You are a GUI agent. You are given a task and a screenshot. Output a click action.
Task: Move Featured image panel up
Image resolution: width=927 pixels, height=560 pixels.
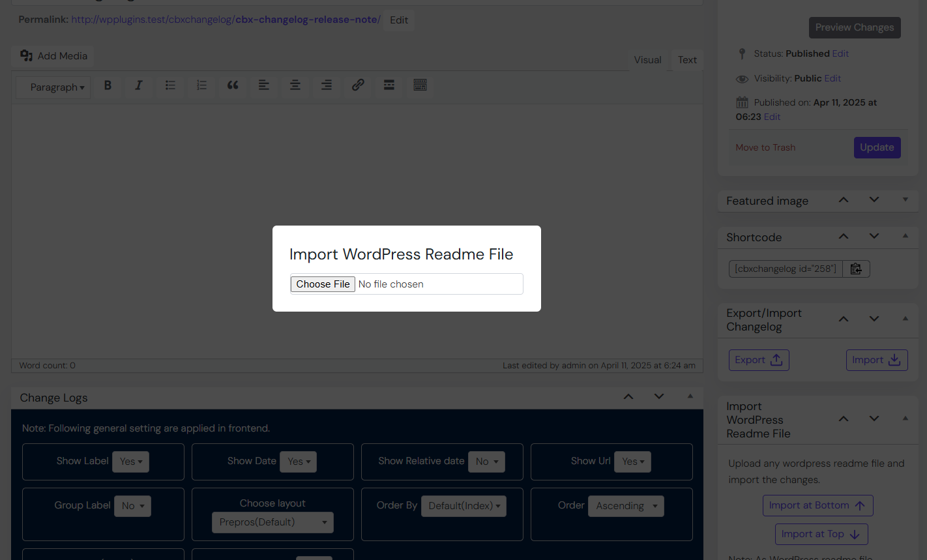coord(844,200)
